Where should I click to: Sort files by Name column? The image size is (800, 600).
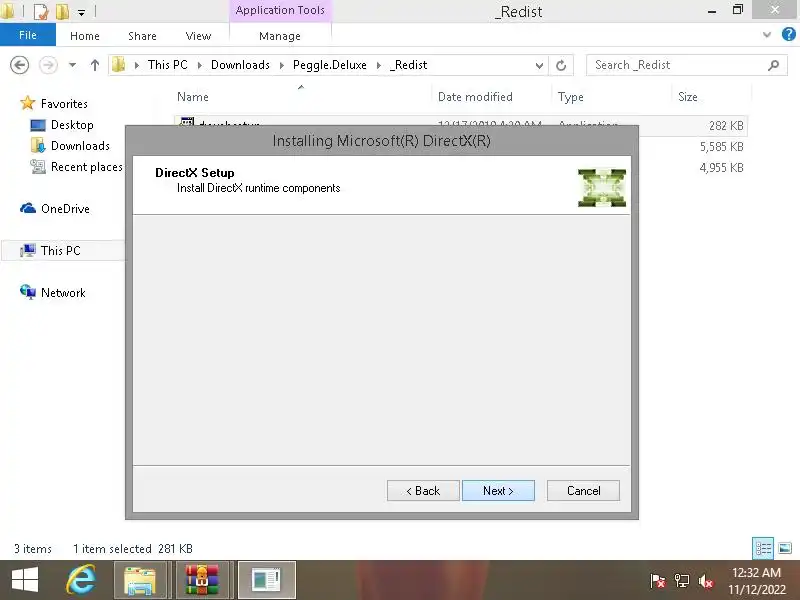point(301,97)
